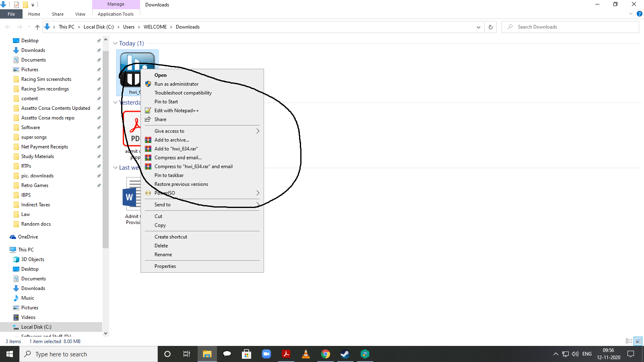Select Indirect Taxes folder
Image resolution: width=644 pixels, height=362 pixels.
35,205
